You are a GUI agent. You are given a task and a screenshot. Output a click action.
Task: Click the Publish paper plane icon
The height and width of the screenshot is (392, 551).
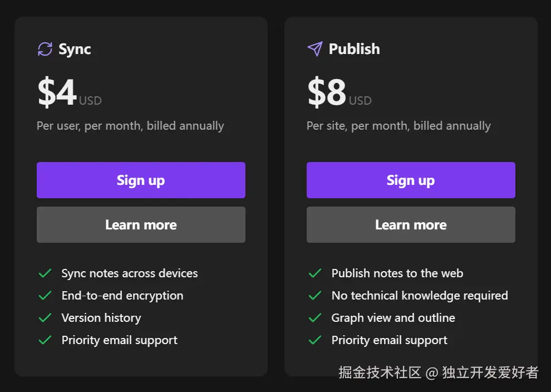click(x=315, y=49)
